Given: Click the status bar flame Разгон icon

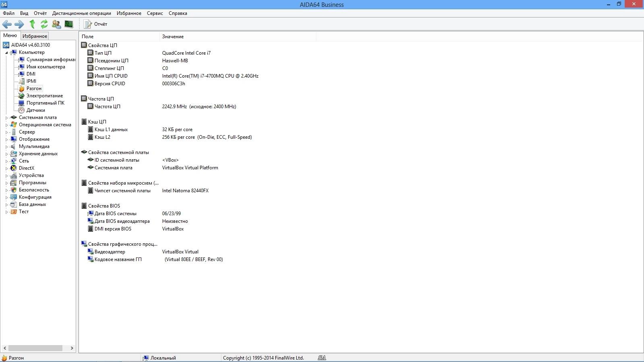Looking at the screenshot, I should point(4,358).
